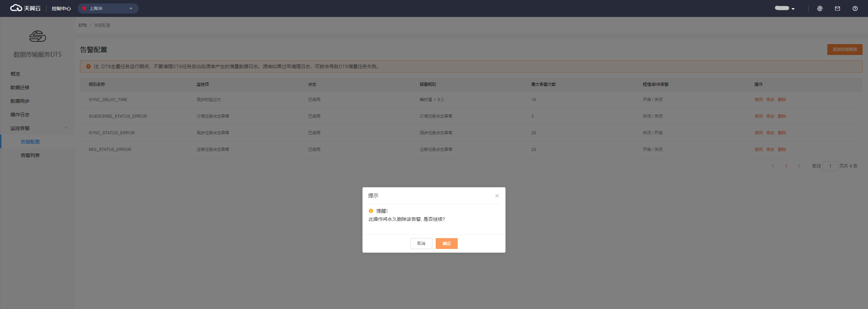
Task: Click the help question mark icon
Action: [855, 8]
